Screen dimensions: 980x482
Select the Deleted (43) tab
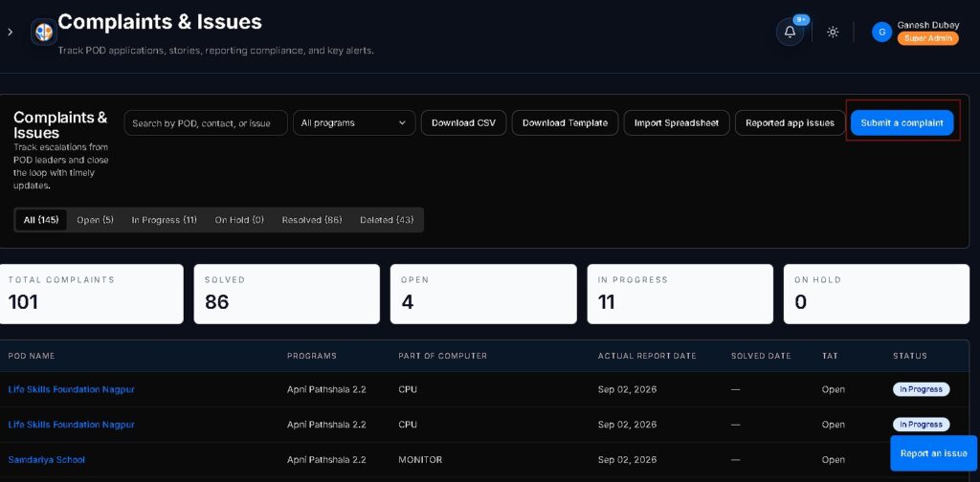[x=387, y=220]
